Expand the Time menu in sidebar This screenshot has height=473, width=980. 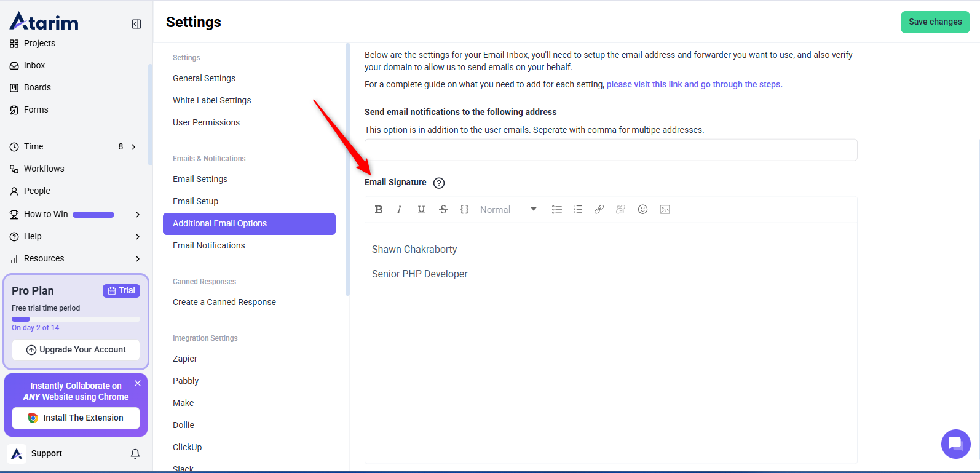point(133,147)
